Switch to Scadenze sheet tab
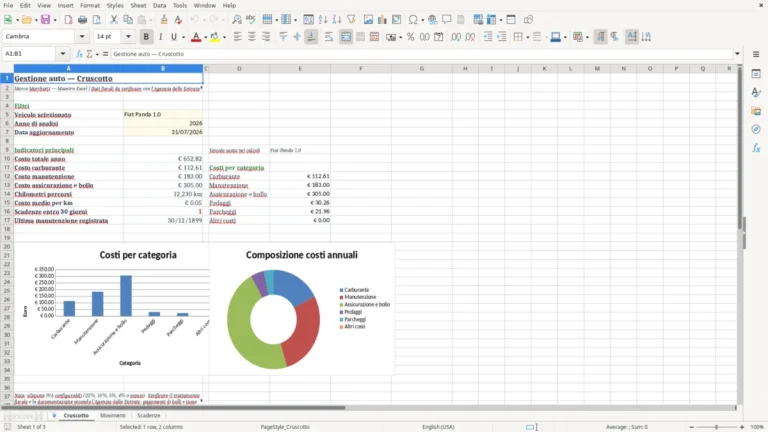 pyautogui.click(x=148, y=415)
